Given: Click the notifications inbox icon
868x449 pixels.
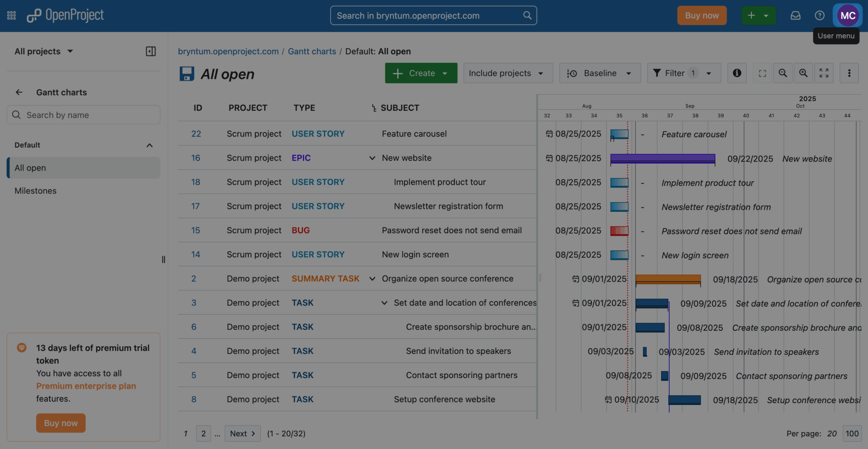Looking at the screenshot, I should click(795, 16).
